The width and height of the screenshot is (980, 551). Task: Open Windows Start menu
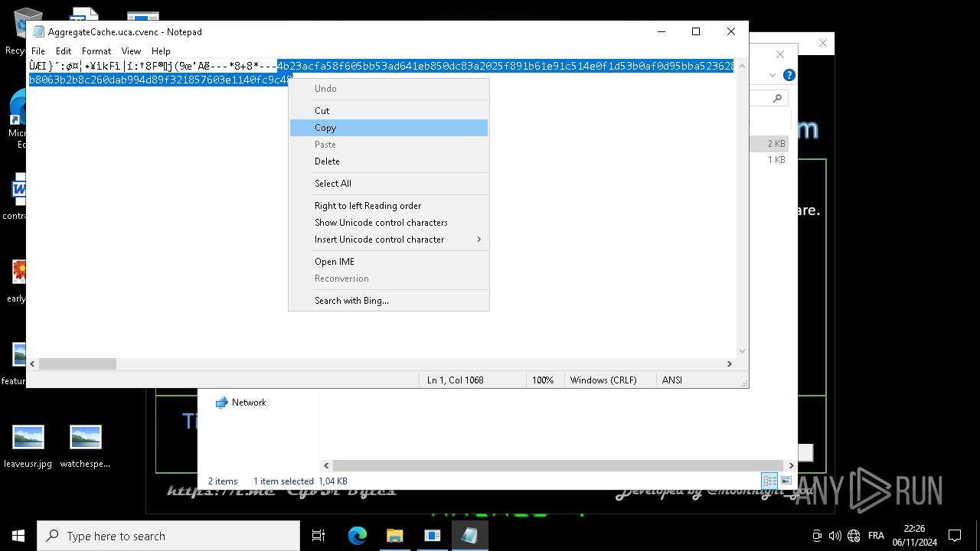tap(18, 536)
